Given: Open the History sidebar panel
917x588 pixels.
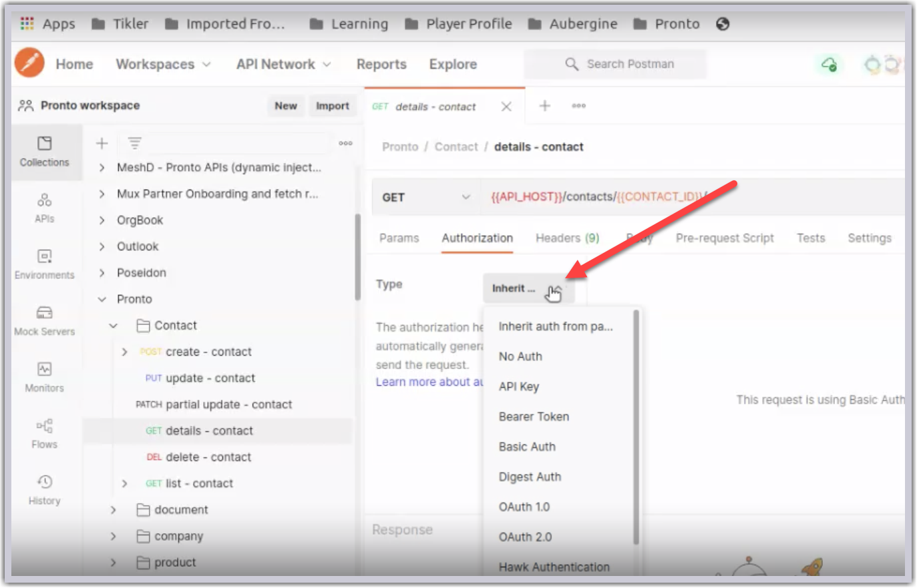Looking at the screenshot, I should [x=45, y=490].
